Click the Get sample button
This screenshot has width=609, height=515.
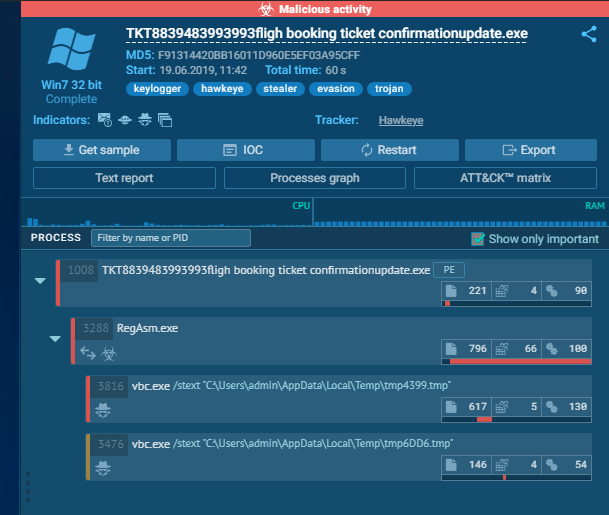coord(102,150)
